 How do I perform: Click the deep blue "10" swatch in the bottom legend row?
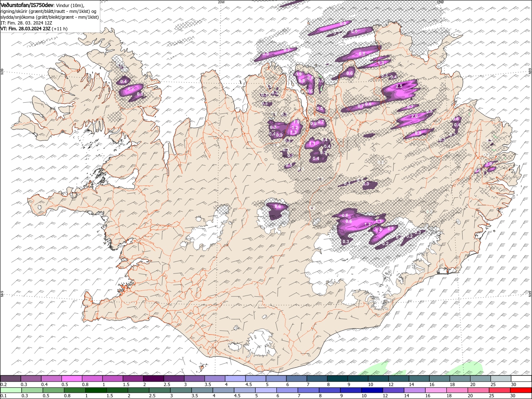(x=372, y=390)
